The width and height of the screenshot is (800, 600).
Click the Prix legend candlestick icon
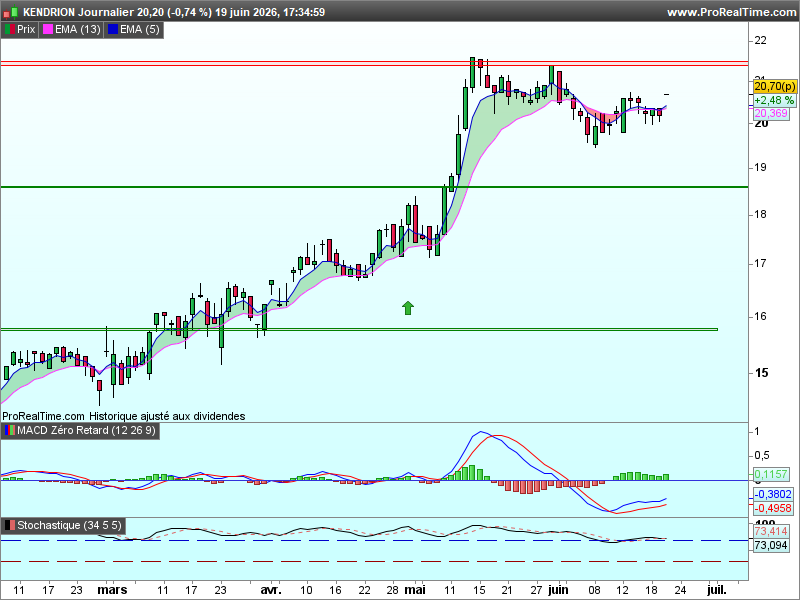[x=9, y=30]
